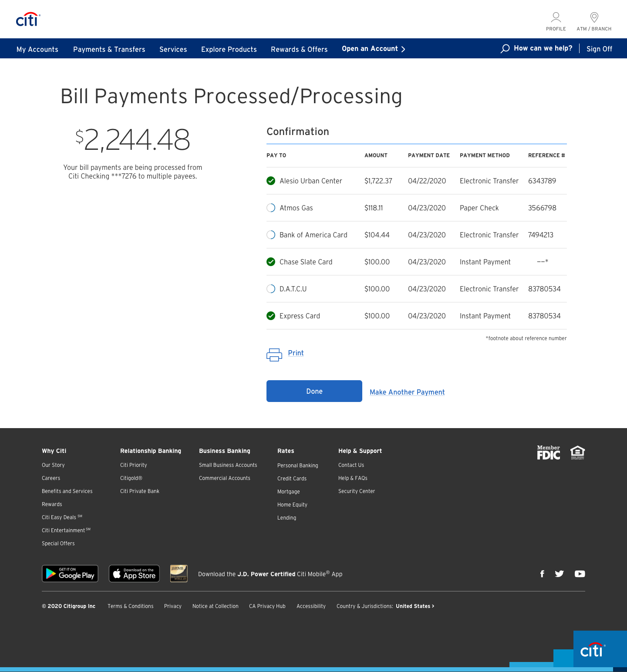Open the Special Offers link
627x672 pixels.
[x=58, y=543]
